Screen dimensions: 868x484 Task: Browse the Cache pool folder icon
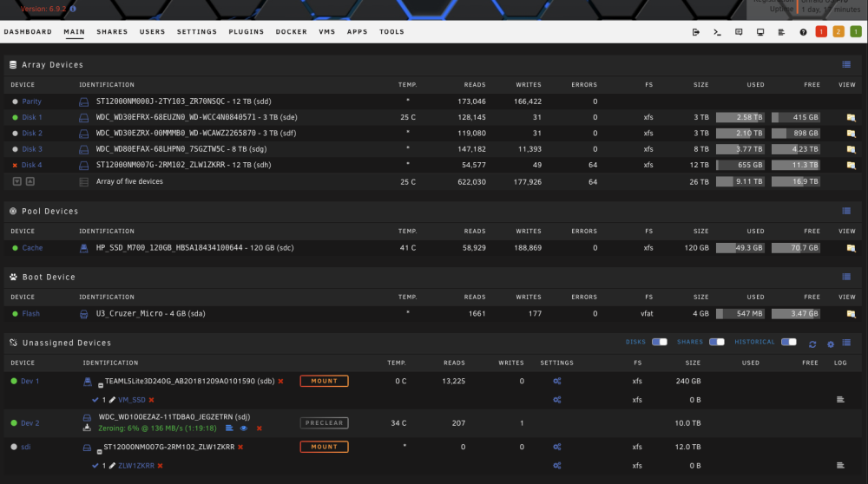click(x=851, y=248)
